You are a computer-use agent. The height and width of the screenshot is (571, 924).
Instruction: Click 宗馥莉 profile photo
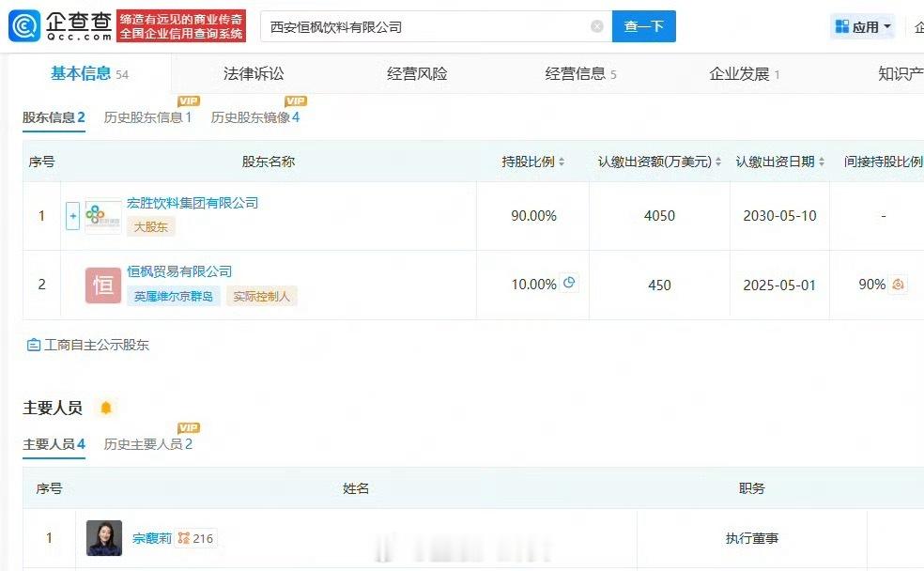104,538
